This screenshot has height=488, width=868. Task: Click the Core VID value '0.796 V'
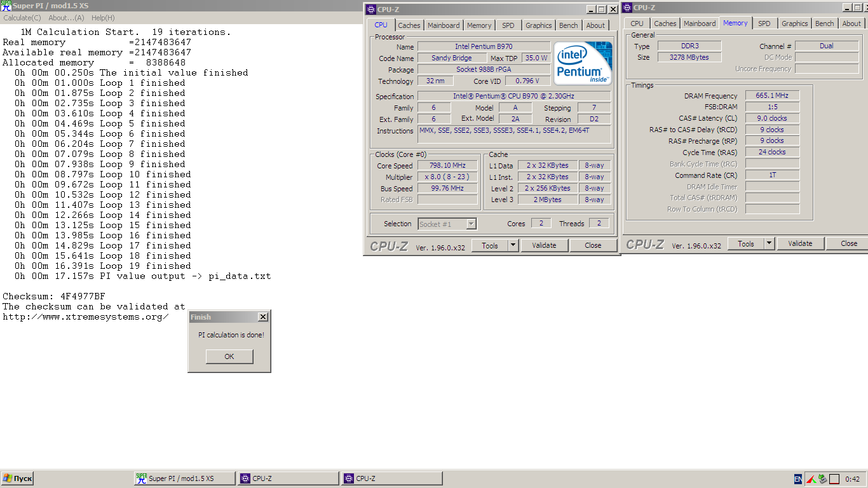click(528, 81)
